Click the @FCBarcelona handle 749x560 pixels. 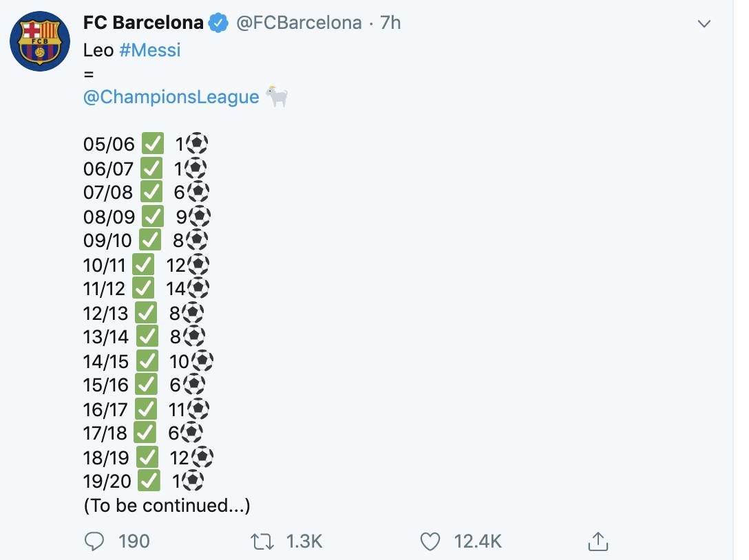pyautogui.click(x=299, y=23)
